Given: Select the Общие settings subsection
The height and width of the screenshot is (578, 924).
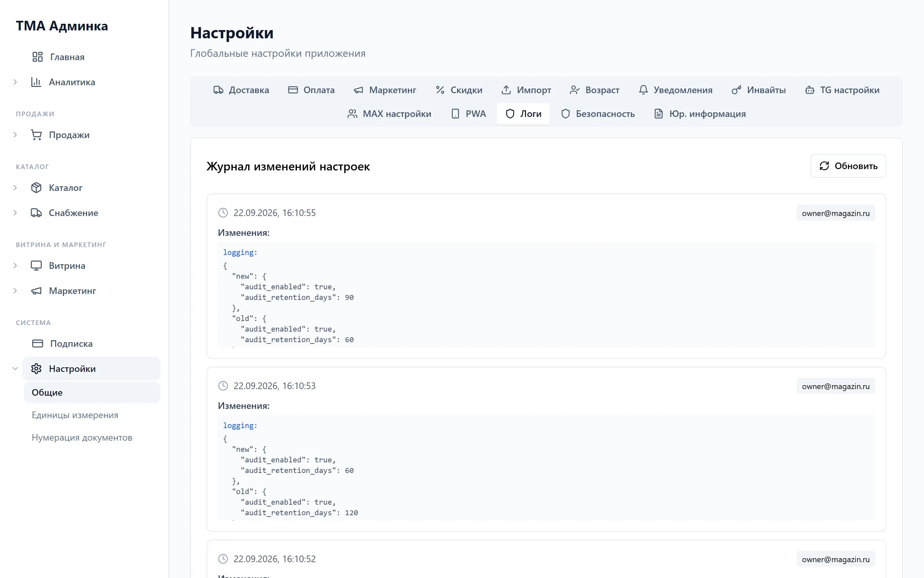Looking at the screenshot, I should (92, 392).
